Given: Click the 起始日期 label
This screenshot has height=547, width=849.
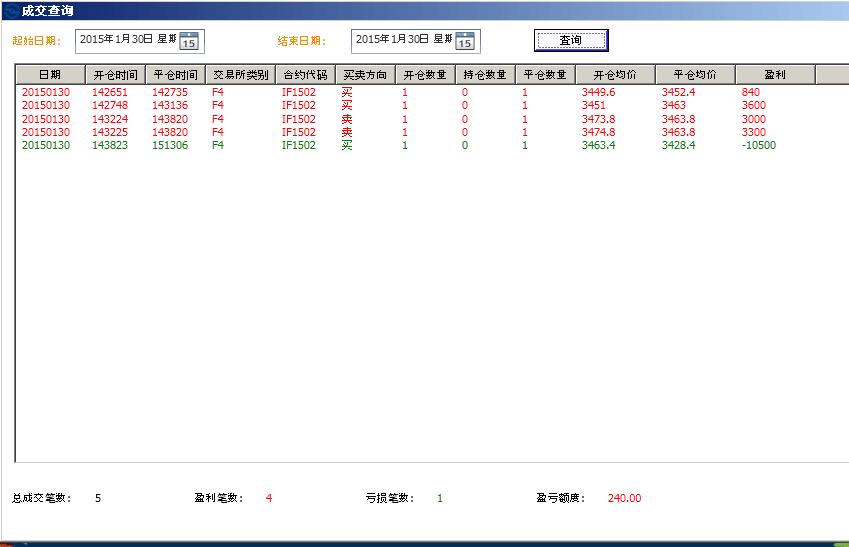Looking at the screenshot, I should [36, 41].
